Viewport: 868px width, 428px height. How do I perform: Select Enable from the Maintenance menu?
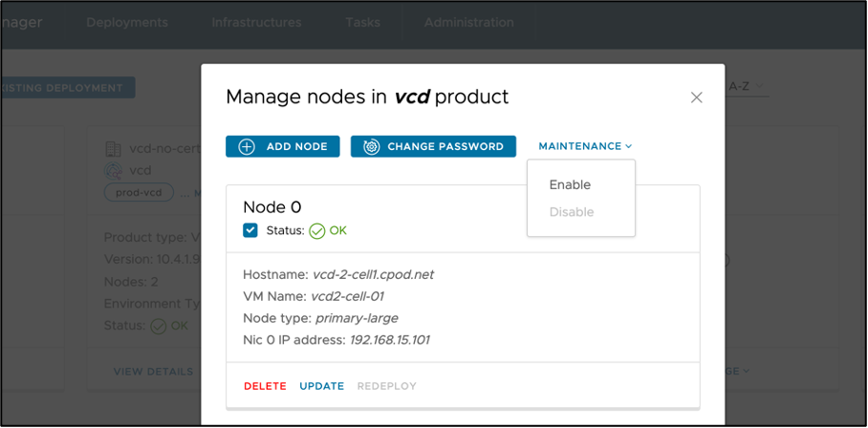[570, 184]
